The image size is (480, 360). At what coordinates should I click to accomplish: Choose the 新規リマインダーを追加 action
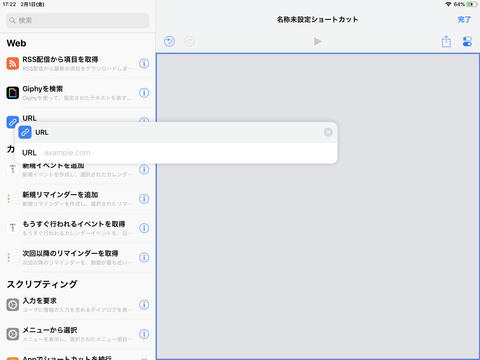pyautogui.click(x=77, y=199)
